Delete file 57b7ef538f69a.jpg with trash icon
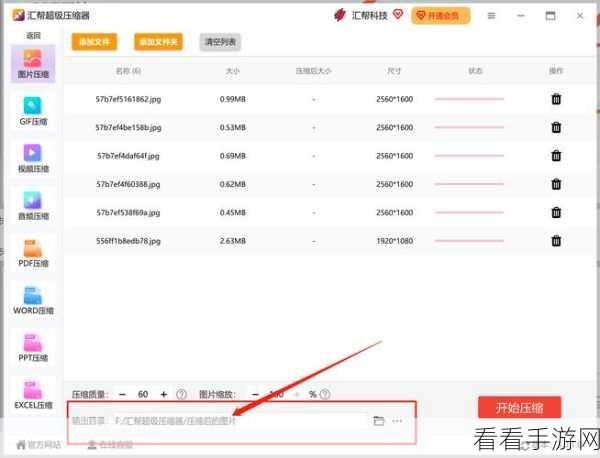The image size is (600, 458). coord(556,212)
